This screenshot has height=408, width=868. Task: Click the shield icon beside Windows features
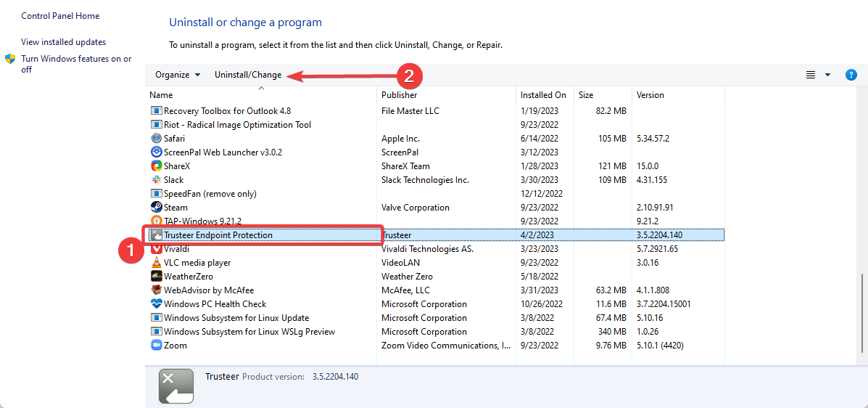(10, 59)
